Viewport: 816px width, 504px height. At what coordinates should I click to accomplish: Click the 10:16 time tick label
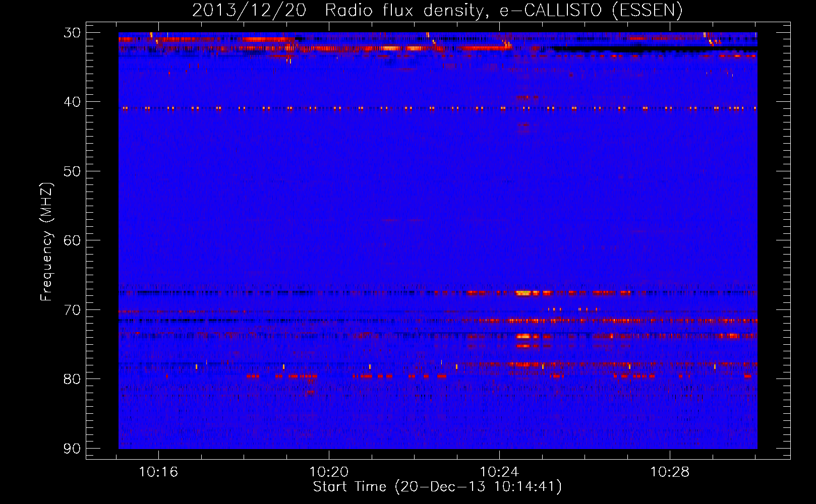coord(158,472)
